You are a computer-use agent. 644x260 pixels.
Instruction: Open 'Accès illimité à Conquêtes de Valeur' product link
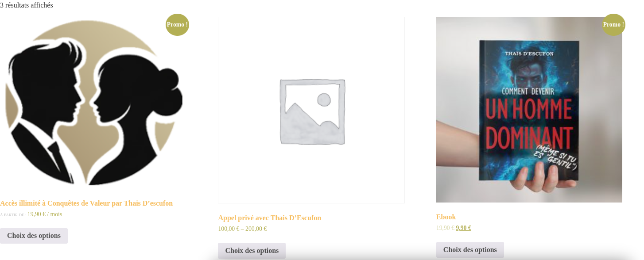86,203
